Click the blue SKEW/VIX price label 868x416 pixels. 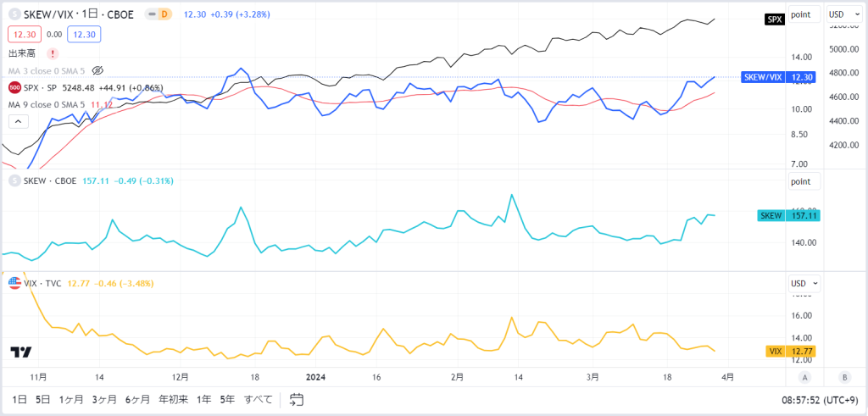pos(780,77)
